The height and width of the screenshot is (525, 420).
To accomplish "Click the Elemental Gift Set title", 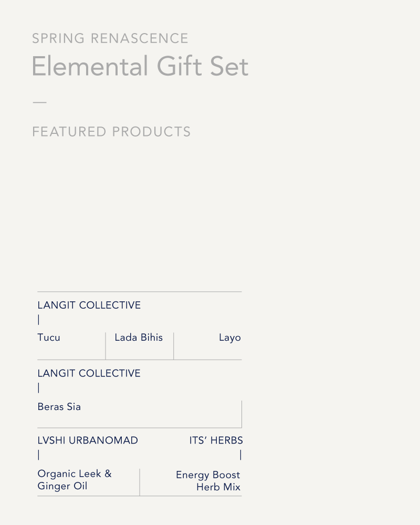I will pos(140,66).
